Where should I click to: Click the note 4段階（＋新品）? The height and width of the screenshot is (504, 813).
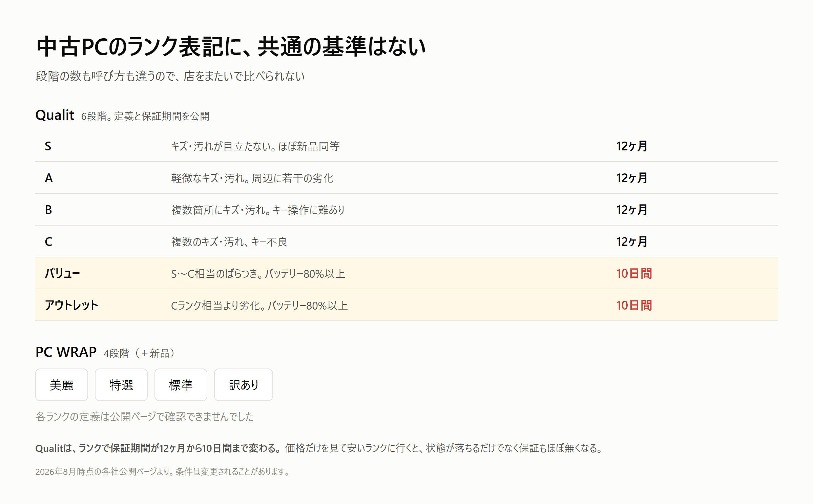pos(140,353)
